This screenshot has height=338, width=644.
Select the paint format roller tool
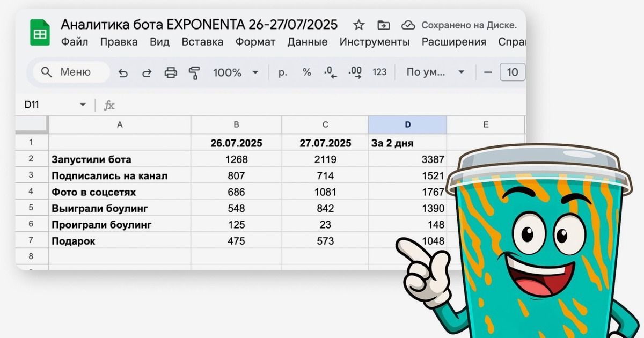pos(194,72)
